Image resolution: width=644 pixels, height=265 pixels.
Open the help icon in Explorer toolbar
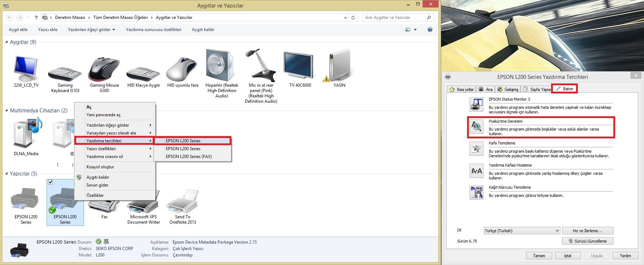point(430,30)
